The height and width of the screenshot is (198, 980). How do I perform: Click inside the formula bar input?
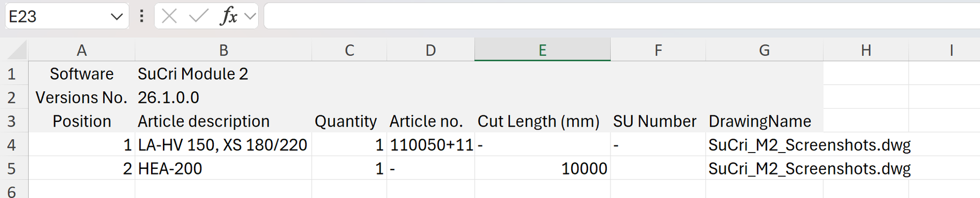pos(622,16)
